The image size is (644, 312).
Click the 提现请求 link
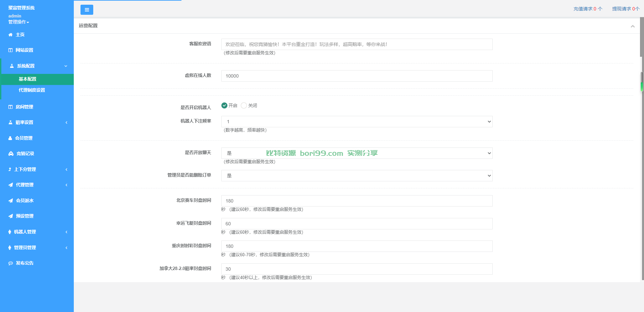tap(626, 9)
